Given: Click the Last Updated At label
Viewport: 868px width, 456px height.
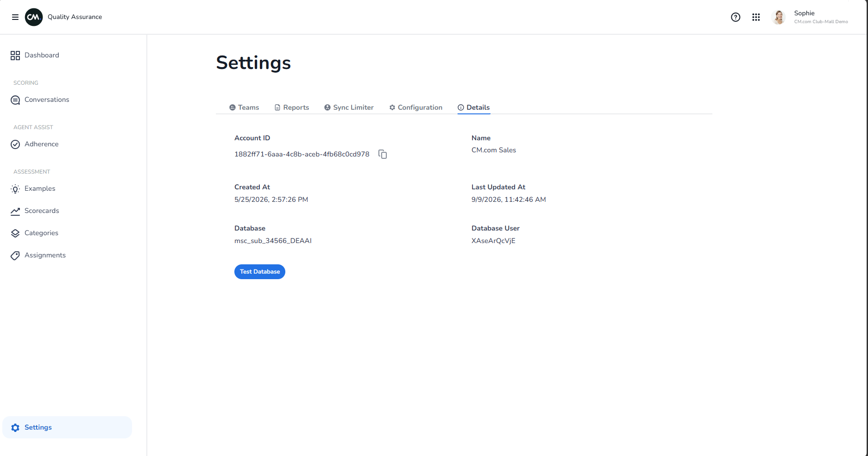Looking at the screenshot, I should pyautogui.click(x=498, y=187).
